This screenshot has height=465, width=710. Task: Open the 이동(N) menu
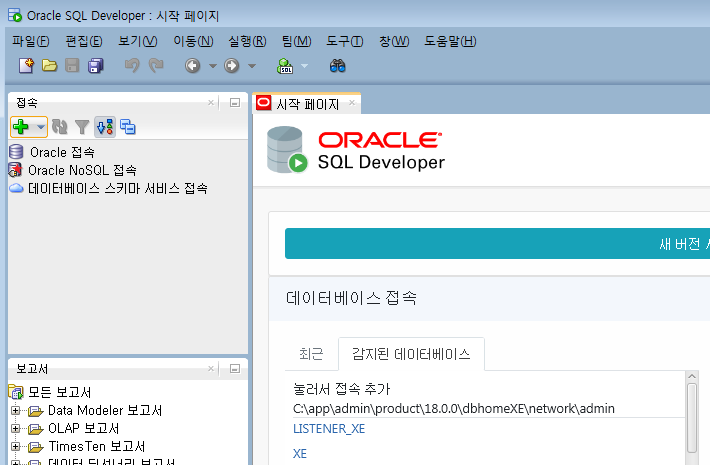coord(193,41)
